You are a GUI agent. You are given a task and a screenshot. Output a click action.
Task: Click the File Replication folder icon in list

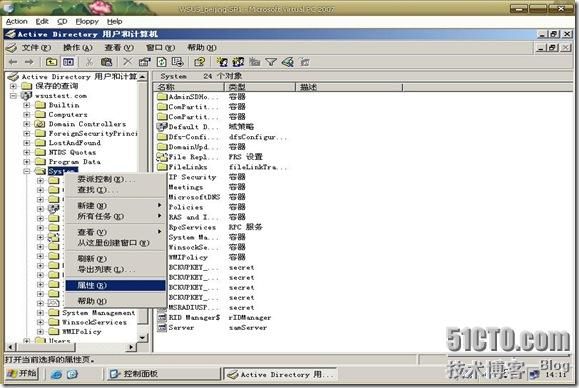(162, 157)
